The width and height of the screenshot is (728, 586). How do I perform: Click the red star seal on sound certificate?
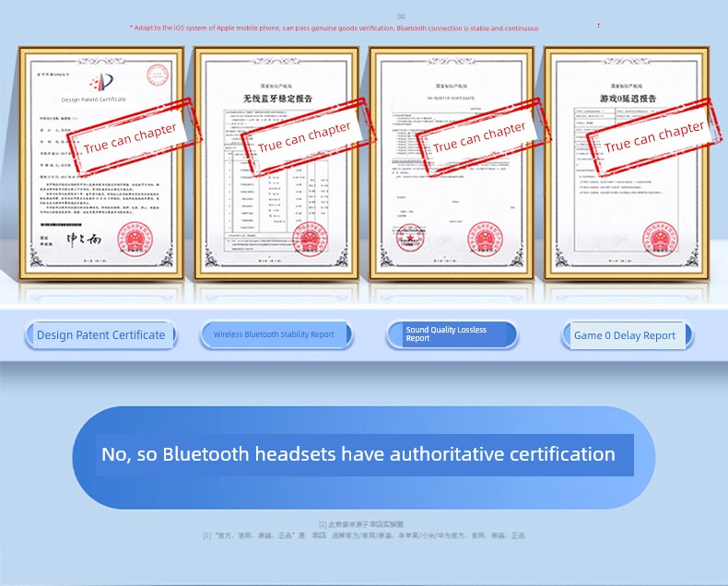coord(410,238)
